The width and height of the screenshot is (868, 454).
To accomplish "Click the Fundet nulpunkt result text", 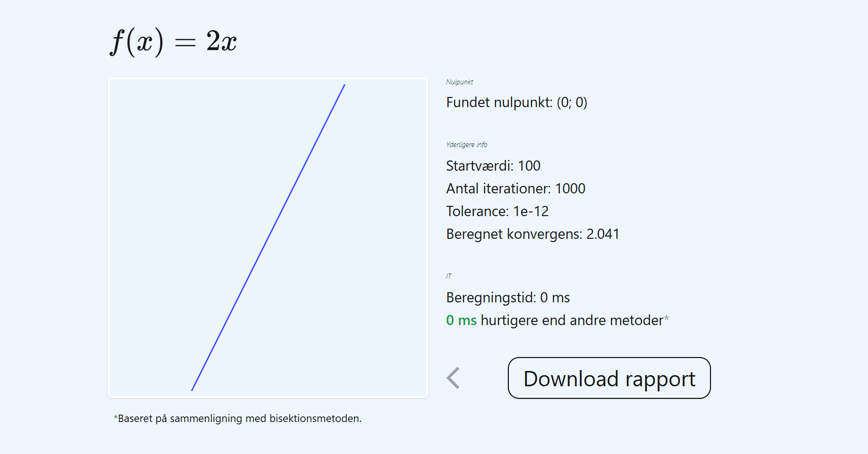I will (x=516, y=102).
